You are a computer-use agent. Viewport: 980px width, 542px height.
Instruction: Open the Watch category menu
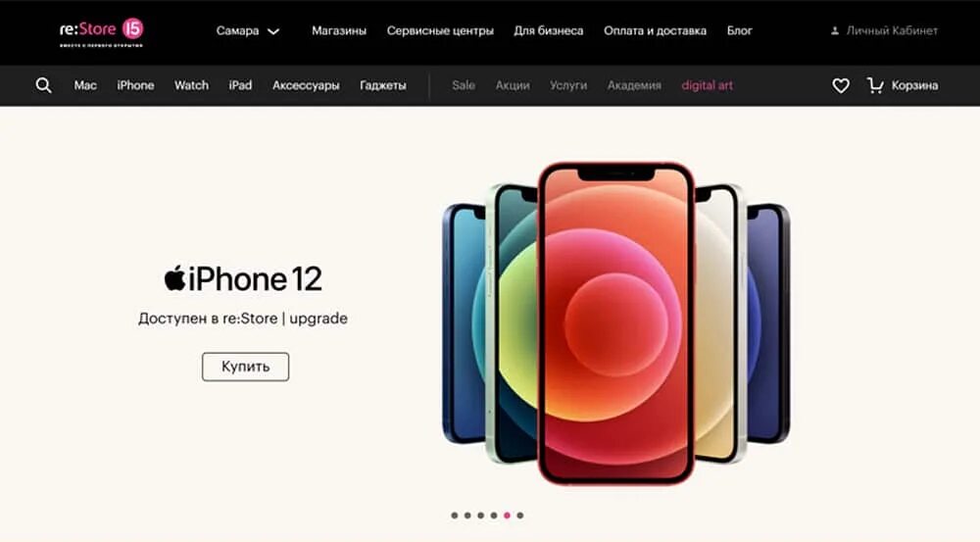coord(191,85)
